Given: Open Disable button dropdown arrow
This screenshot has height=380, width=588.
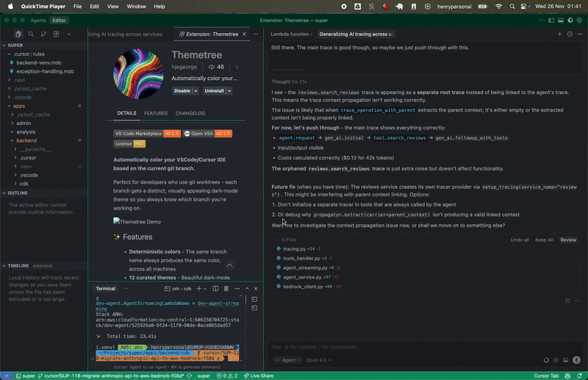Looking at the screenshot, I should (x=196, y=91).
